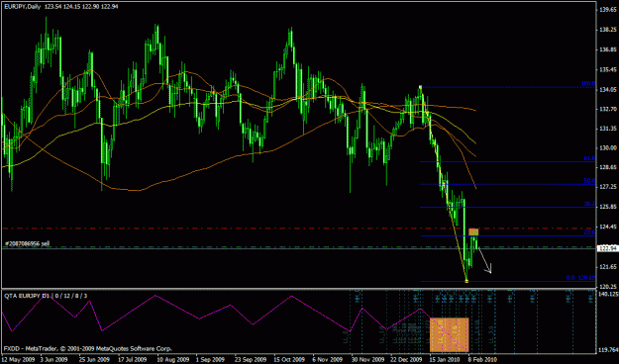Click the 17 Jul 2009 date label
The height and width of the screenshot is (364, 619).
click(x=132, y=360)
